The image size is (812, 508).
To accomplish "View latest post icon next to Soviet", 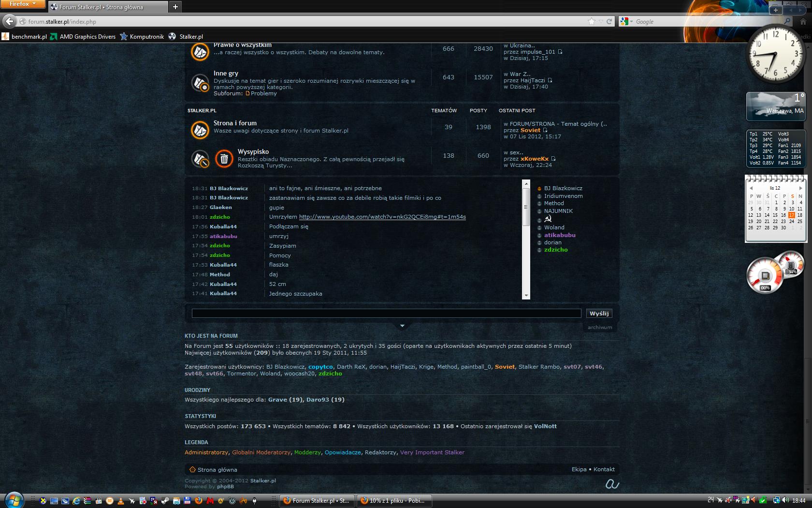I will click(x=545, y=130).
